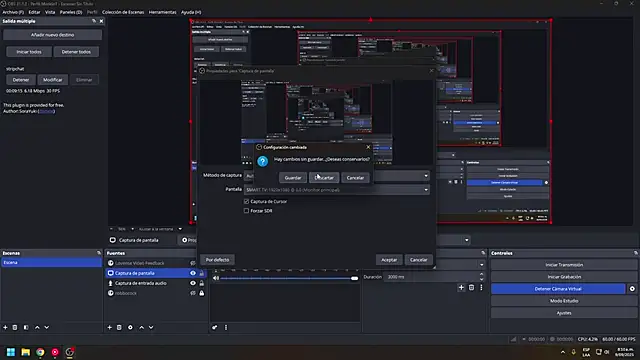Adjust the mixer volume slider handle
This screenshot has height=360, width=640.
355,278
